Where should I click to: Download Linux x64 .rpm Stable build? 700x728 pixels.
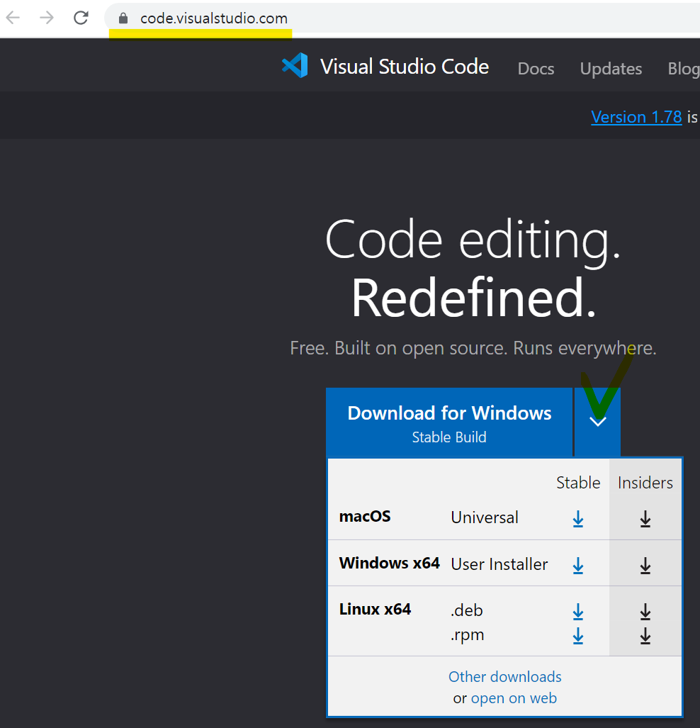(x=578, y=636)
